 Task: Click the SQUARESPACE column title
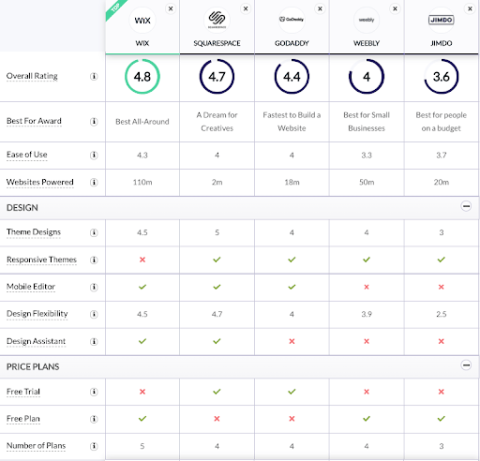coord(217,43)
